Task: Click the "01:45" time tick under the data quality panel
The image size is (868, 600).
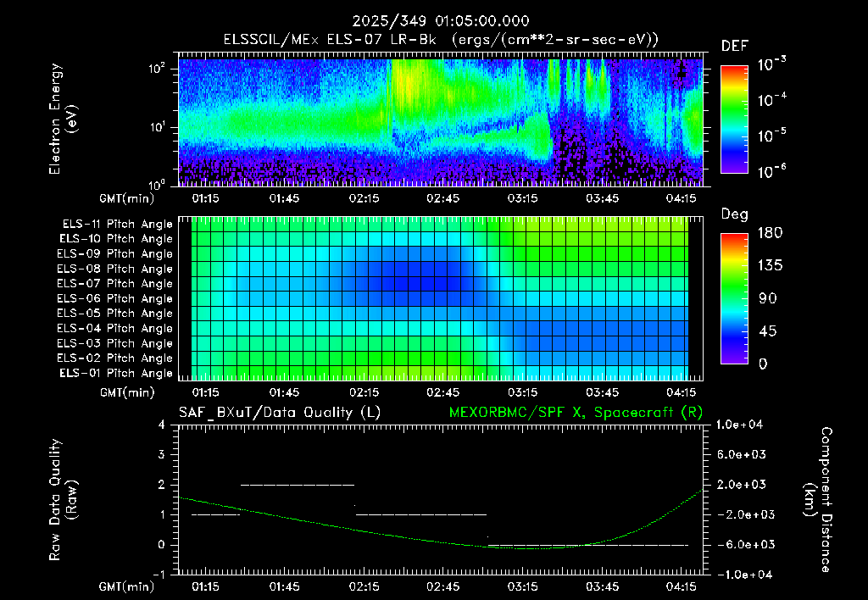Action: 284,586
